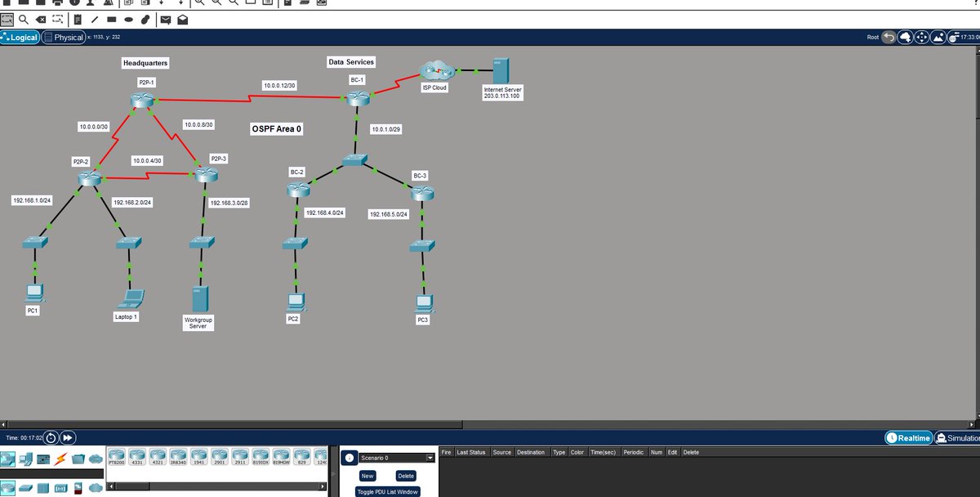
Task: Click the Move Object icon
Action: coord(920,38)
